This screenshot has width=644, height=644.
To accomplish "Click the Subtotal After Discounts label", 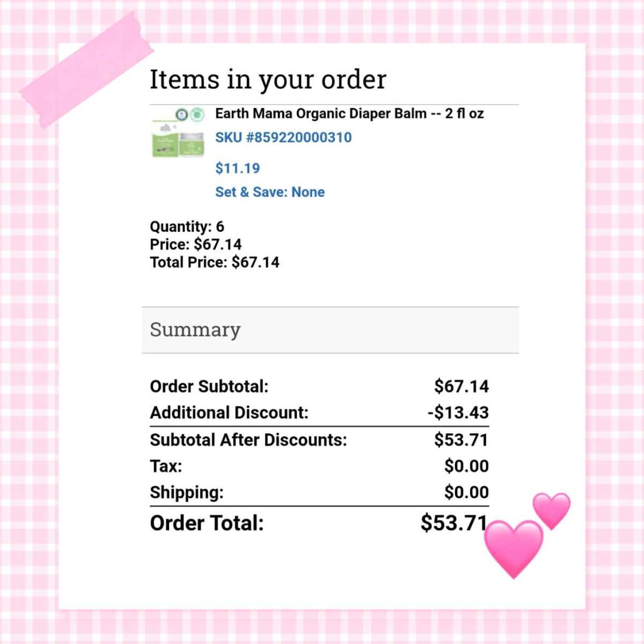I will coord(248,440).
